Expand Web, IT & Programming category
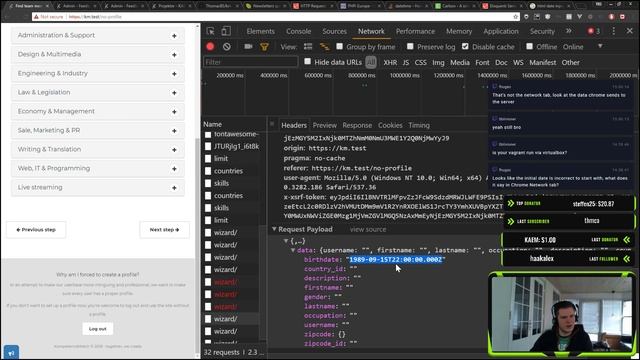This screenshot has width=640, height=360. pos(98,168)
